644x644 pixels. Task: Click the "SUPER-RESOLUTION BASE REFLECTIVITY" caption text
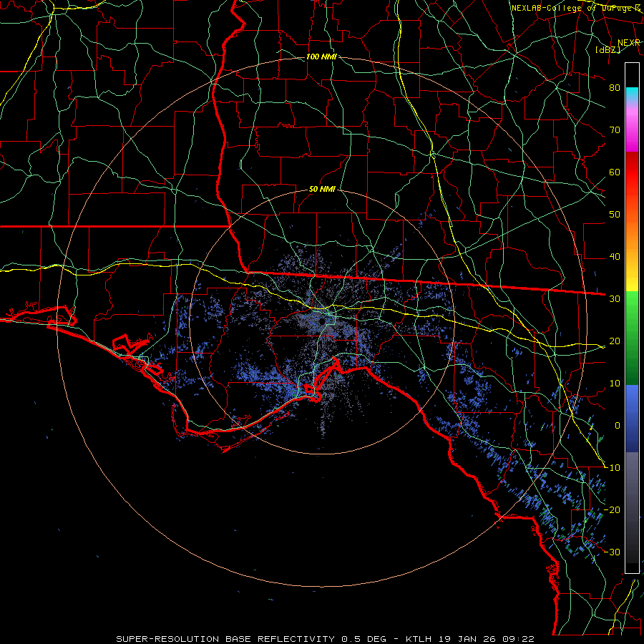tap(225, 639)
